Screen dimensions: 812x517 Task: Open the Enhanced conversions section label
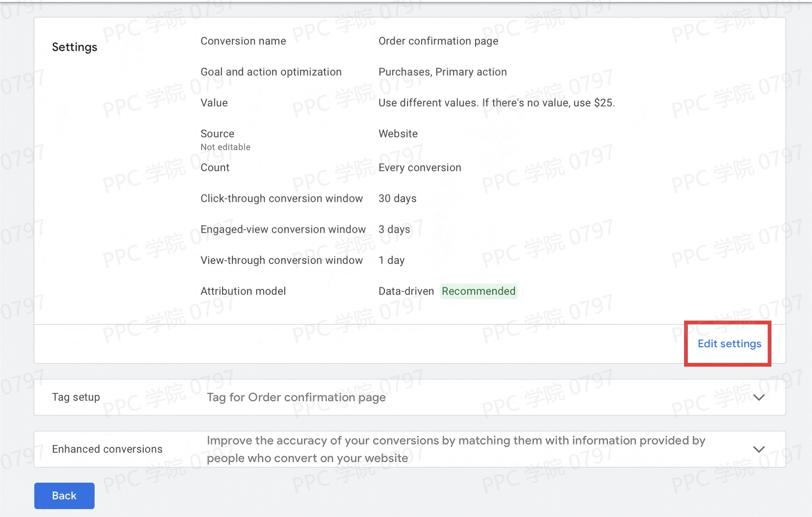[107, 449]
